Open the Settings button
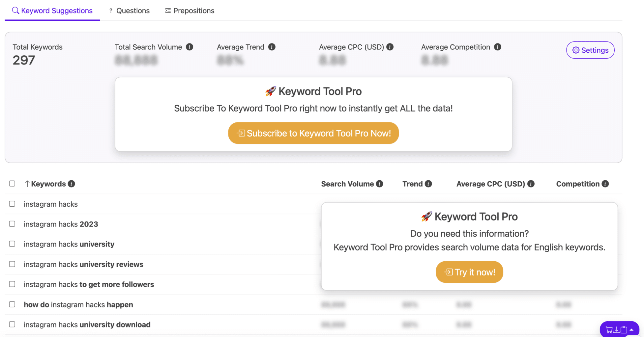Image resolution: width=644 pixels, height=337 pixels. tap(590, 50)
